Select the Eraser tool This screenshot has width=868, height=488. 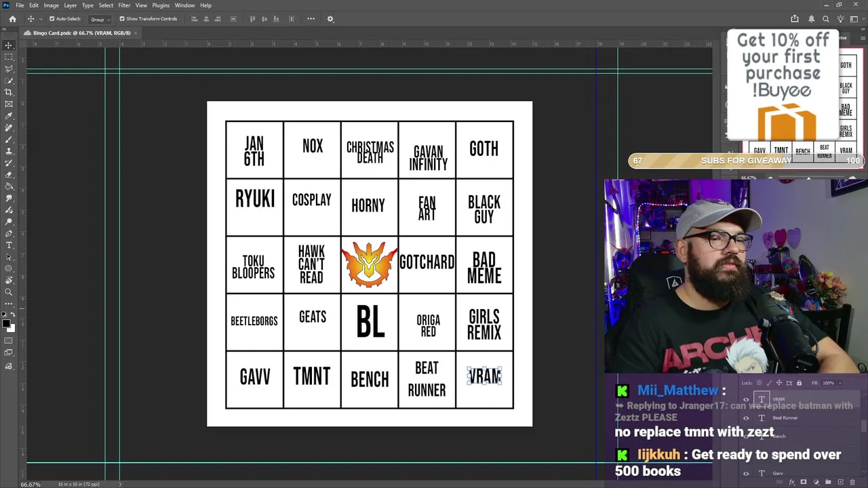(x=9, y=174)
